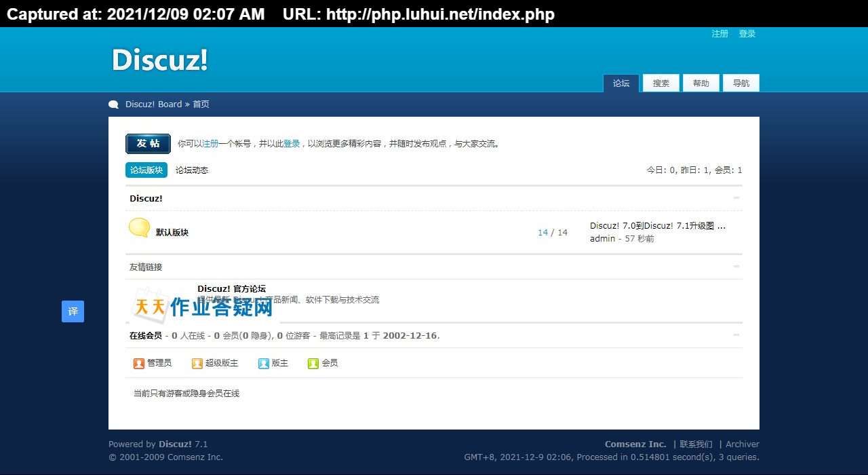Click the speech bubble icon beside Discuz! Board
The width and height of the screenshot is (868, 475).
(x=113, y=104)
